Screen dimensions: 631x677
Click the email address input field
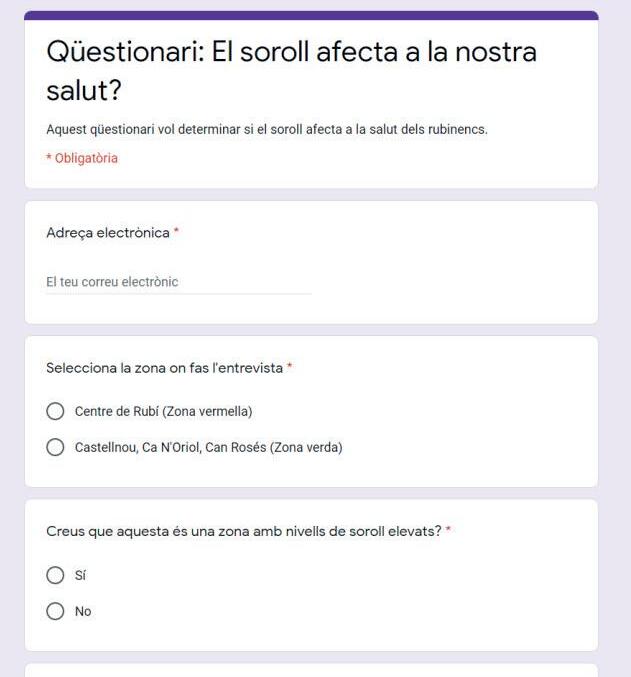point(178,282)
